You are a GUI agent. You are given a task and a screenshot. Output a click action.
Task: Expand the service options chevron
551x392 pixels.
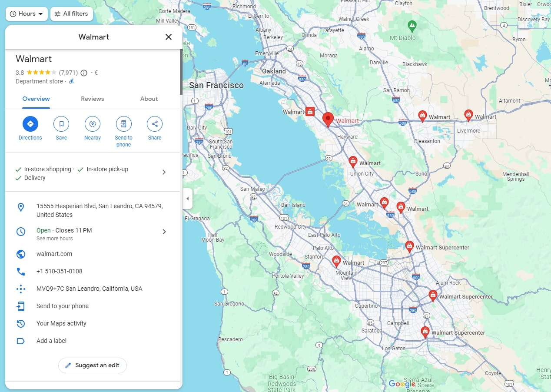pos(164,172)
